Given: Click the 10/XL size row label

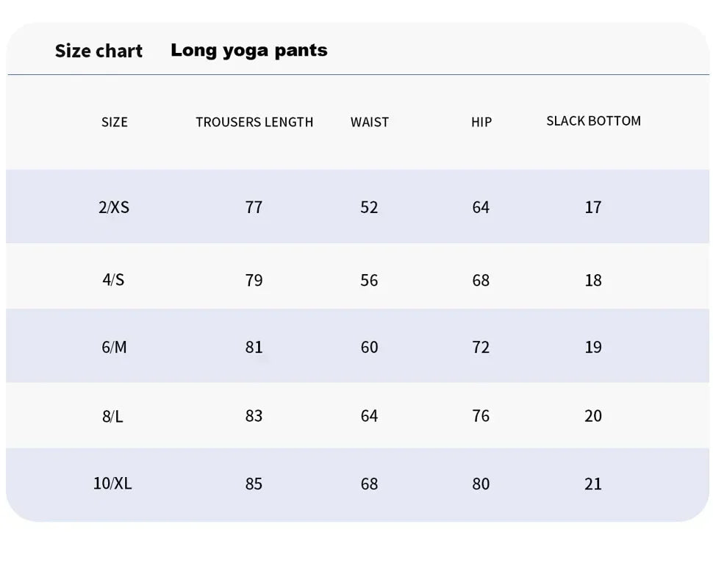Looking at the screenshot, I should tap(112, 484).
